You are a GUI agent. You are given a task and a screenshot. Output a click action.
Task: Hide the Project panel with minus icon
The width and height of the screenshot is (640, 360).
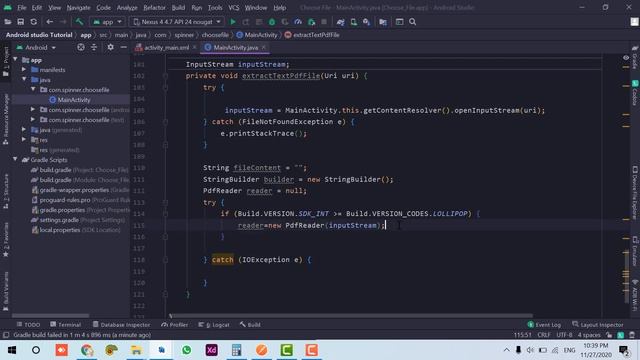pyautogui.click(x=123, y=47)
